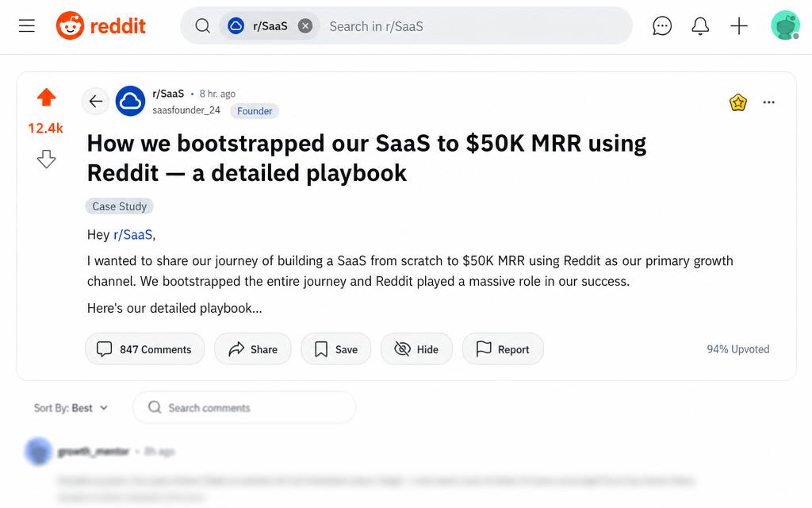This screenshot has height=508, width=812.
Task: Remove the r/SaaS search filter chip
Action: 305,26
